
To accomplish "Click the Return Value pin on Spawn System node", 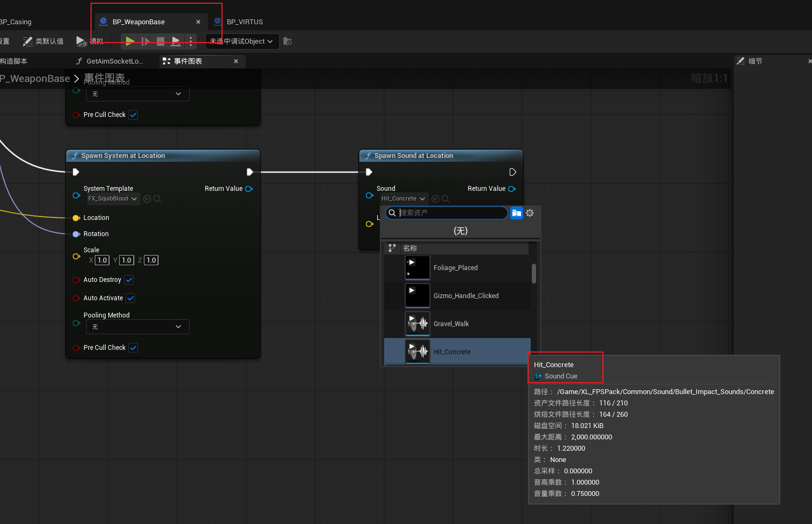I will [249, 189].
